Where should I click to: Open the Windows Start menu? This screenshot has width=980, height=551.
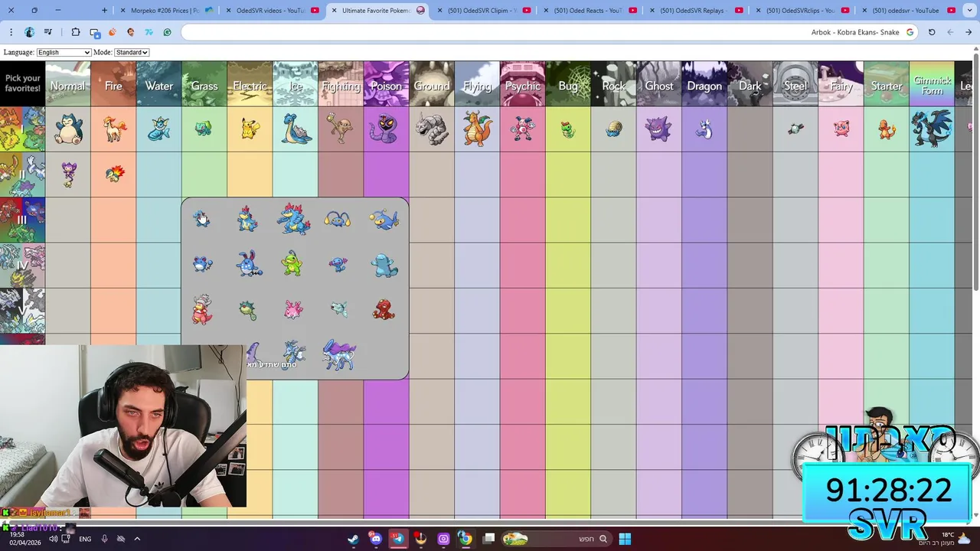pyautogui.click(x=625, y=539)
